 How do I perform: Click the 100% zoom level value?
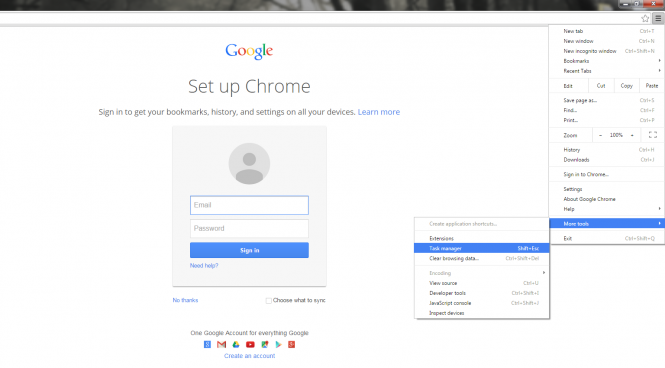pyautogui.click(x=616, y=135)
